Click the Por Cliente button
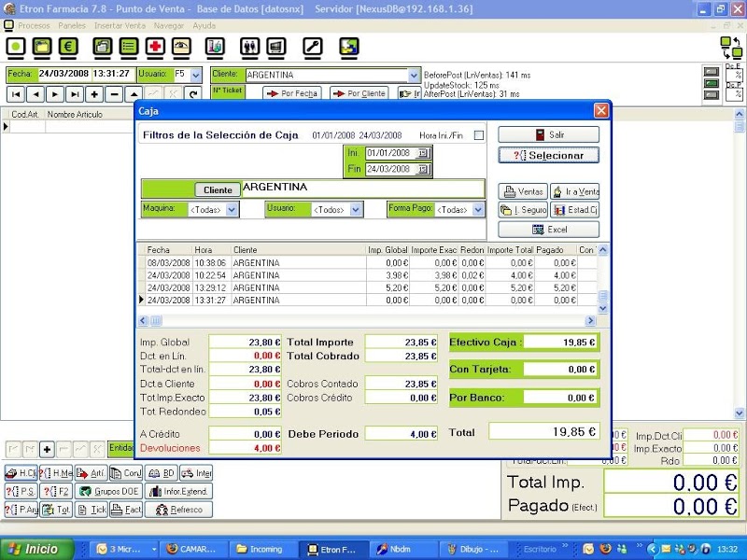 359,93
